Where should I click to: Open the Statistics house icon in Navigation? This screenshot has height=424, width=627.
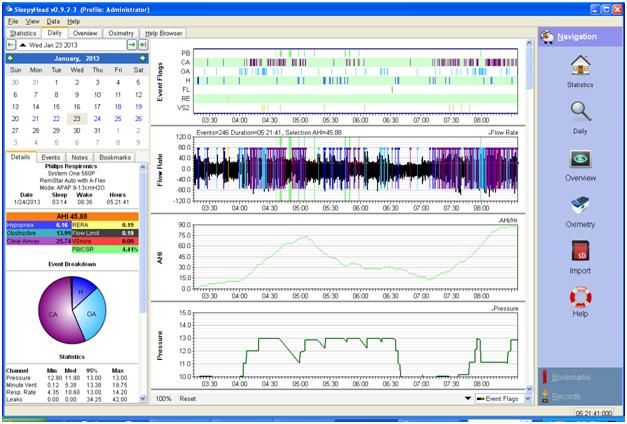[x=580, y=69]
